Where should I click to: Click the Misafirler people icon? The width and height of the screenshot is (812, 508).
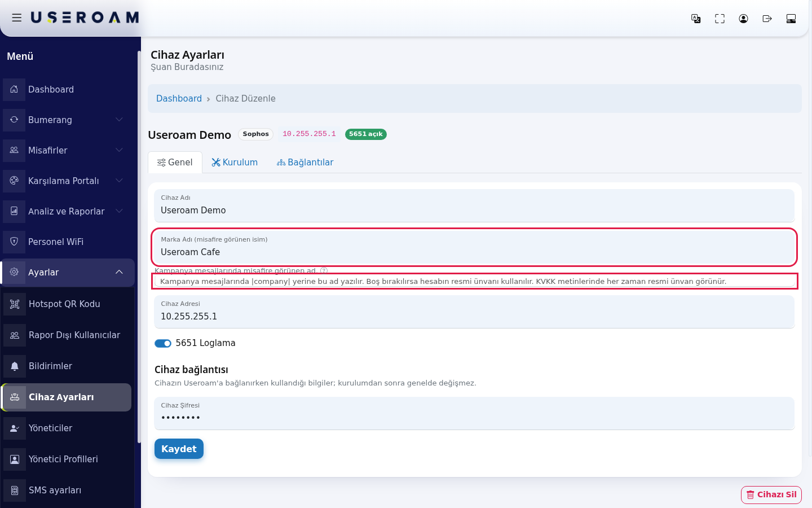14,150
